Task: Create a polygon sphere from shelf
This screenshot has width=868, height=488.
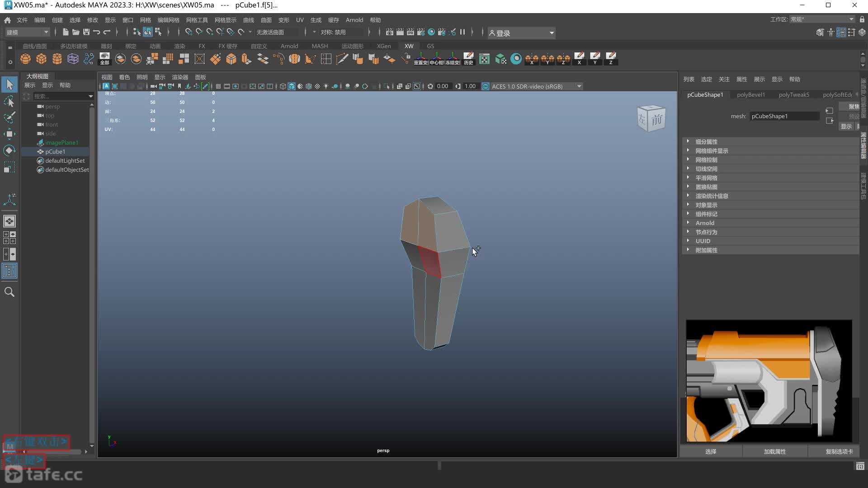Action: [26, 59]
